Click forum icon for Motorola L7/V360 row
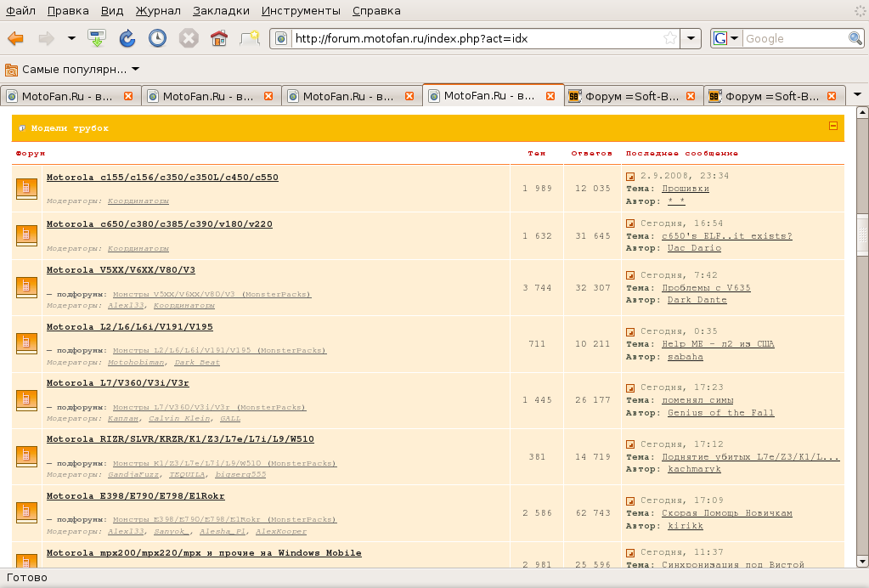 26,399
